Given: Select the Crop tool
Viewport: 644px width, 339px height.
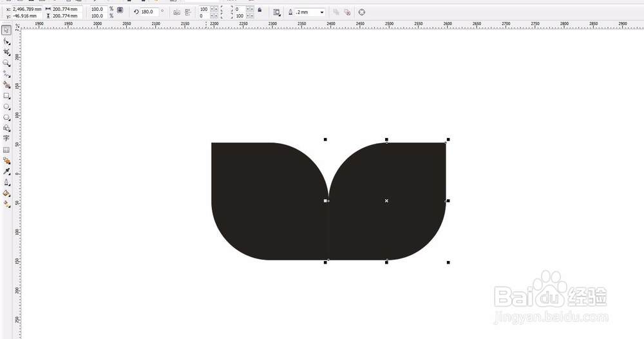Looking at the screenshot, I should click(6, 52).
